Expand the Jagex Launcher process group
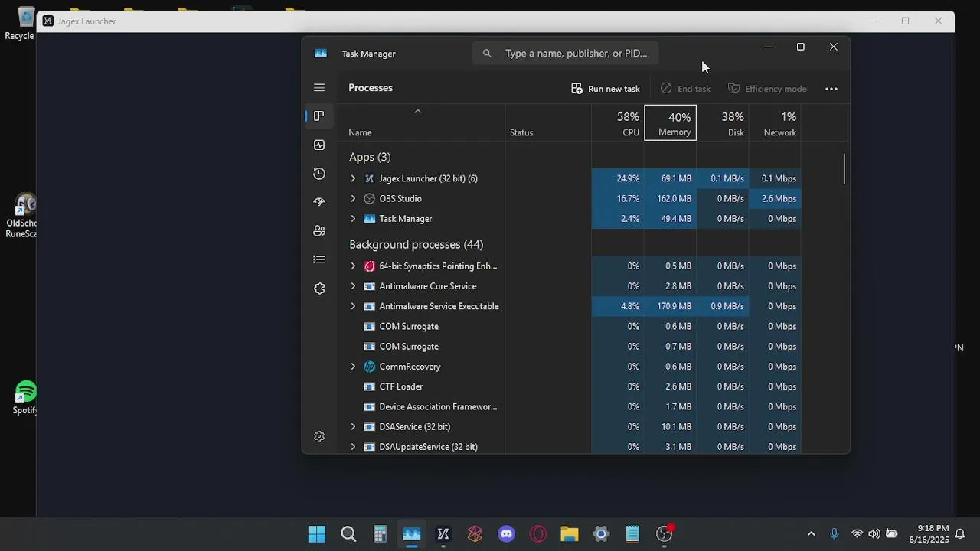 (x=353, y=178)
